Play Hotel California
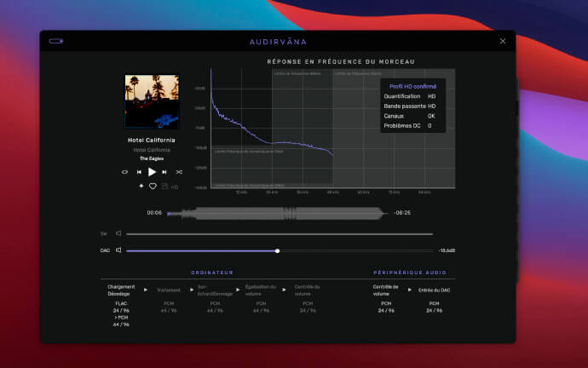Screen dimensions: 588x368 point(152,172)
